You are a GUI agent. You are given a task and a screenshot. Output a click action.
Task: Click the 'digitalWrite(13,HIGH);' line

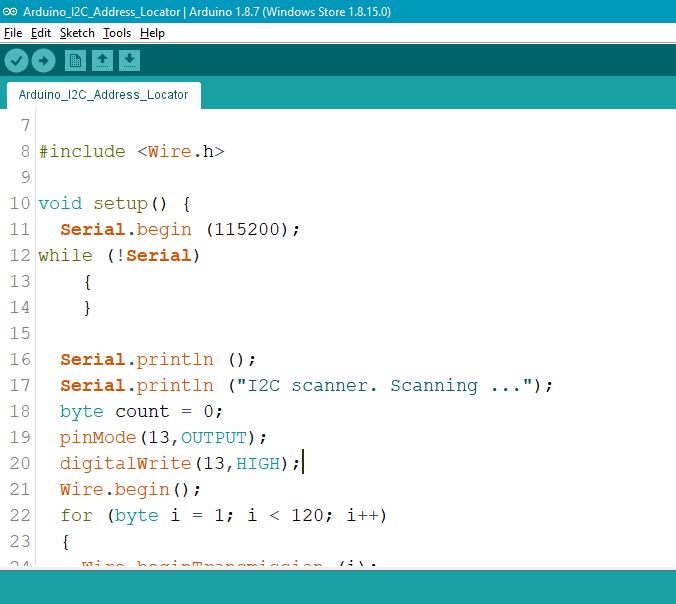click(180, 463)
